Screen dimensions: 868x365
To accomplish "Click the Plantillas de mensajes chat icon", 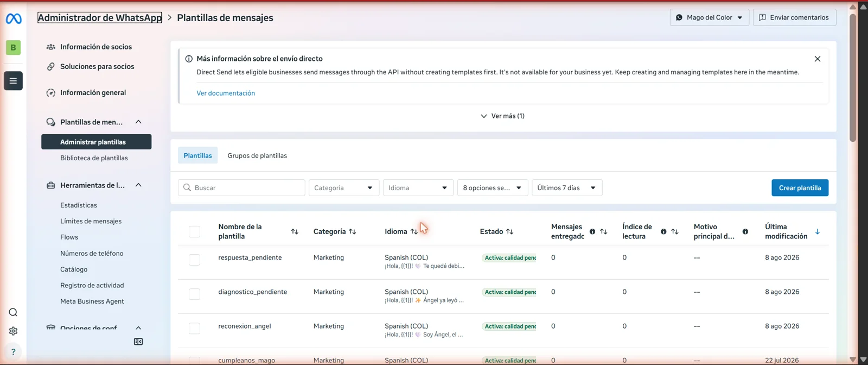I will point(51,122).
